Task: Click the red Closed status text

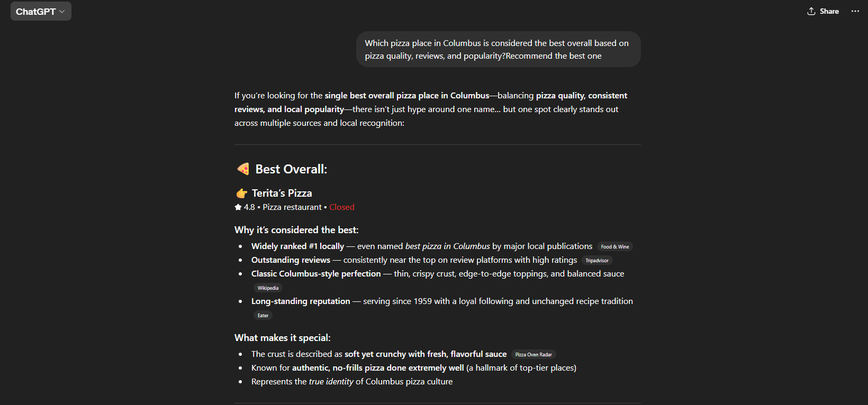Action: (341, 207)
